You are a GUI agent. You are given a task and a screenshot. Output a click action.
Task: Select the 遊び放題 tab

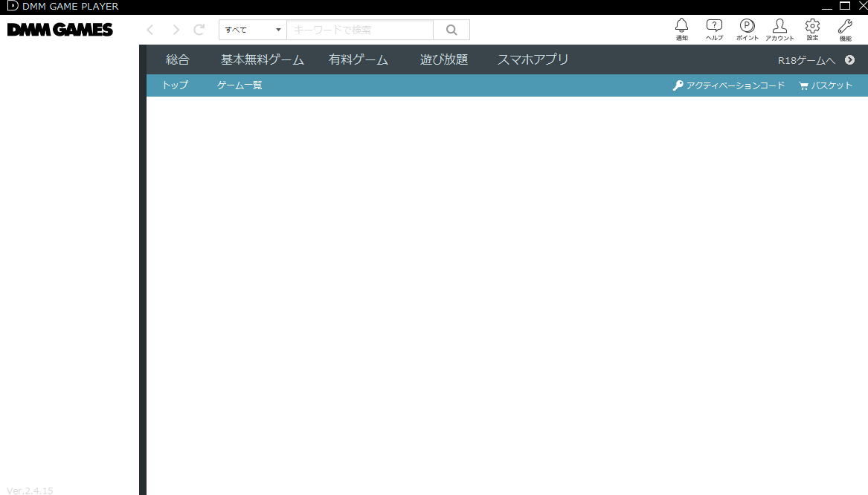pos(444,59)
